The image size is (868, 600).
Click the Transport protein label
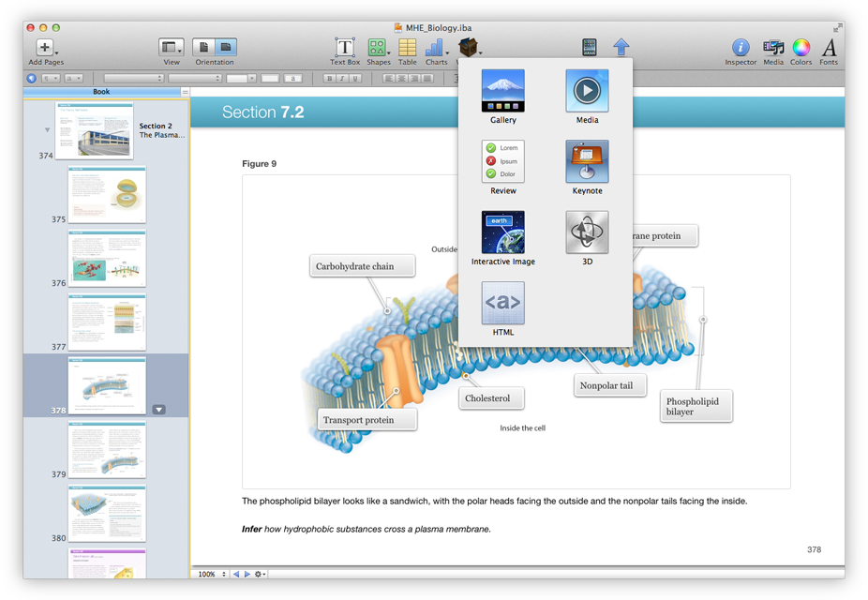coord(358,420)
